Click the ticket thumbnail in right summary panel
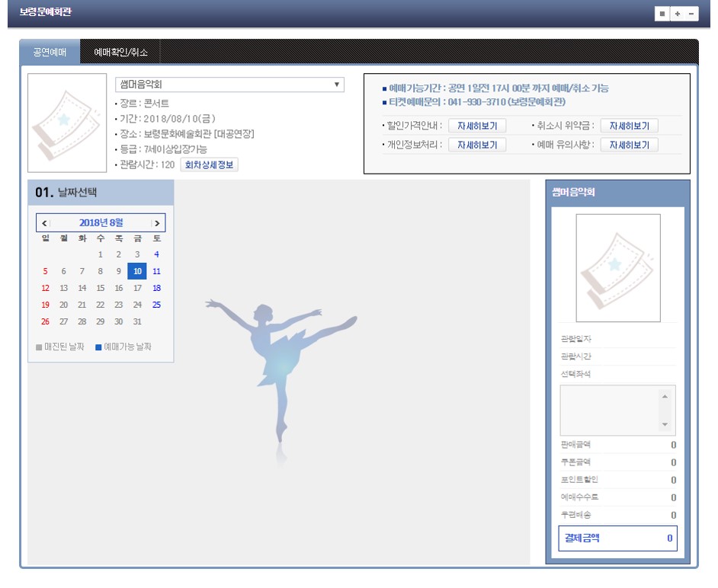718x588 pixels. [617, 268]
